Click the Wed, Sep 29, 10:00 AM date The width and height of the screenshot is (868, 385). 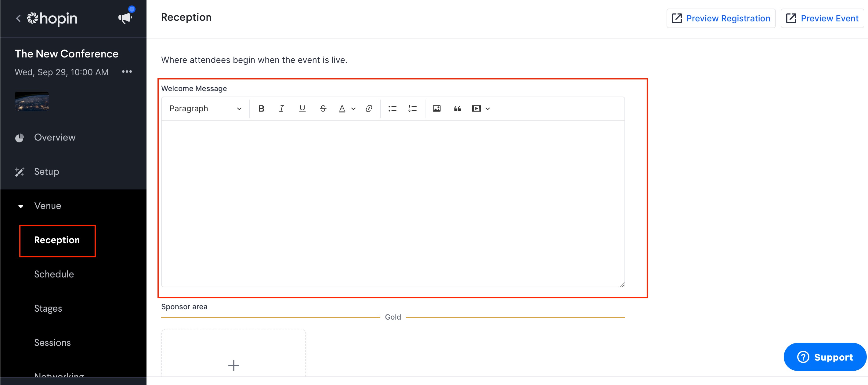(61, 72)
